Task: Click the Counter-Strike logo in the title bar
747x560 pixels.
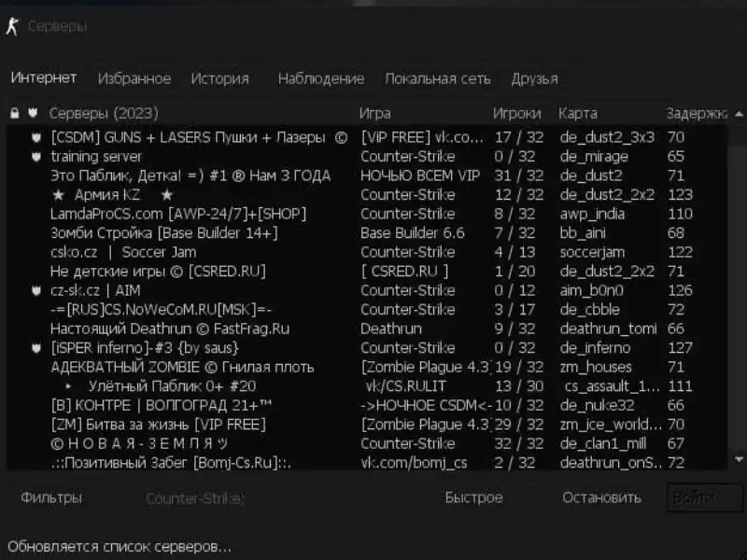Action: [12, 26]
